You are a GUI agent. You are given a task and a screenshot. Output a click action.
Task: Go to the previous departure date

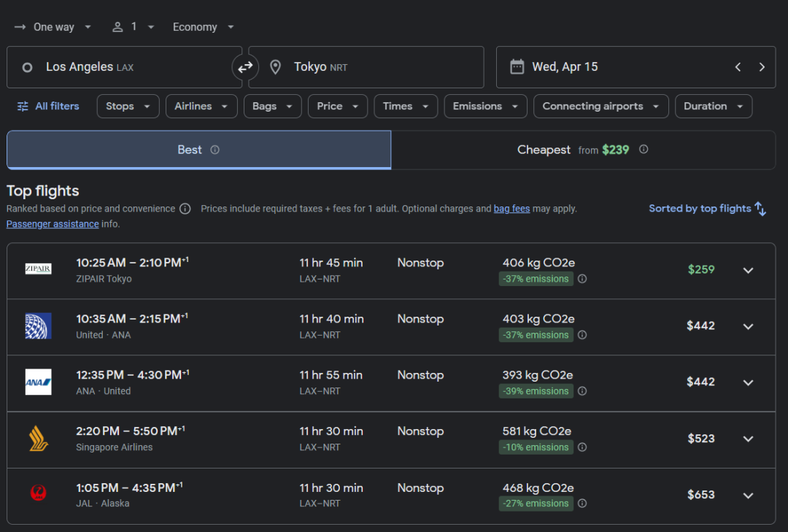(x=738, y=67)
